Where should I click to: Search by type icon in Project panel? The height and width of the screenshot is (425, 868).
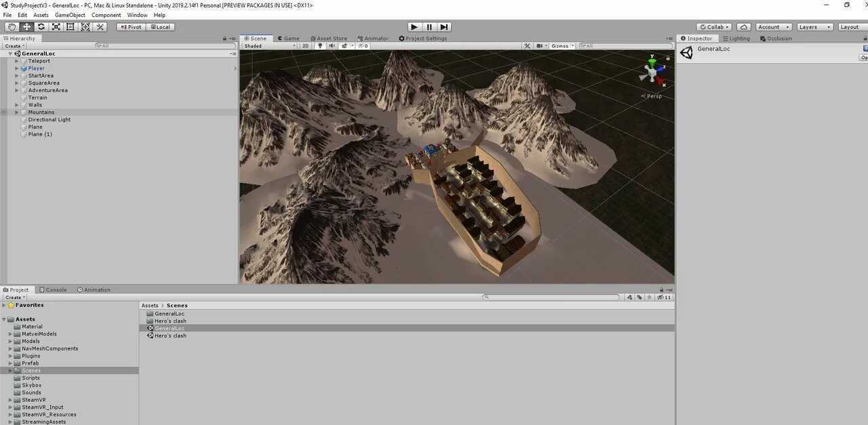tap(630, 298)
